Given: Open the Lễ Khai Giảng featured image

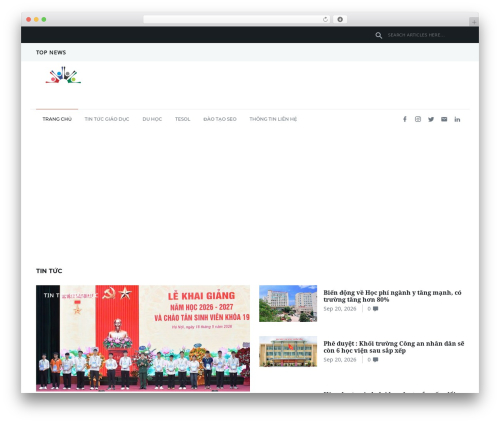Looking at the screenshot, I should 143,338.
